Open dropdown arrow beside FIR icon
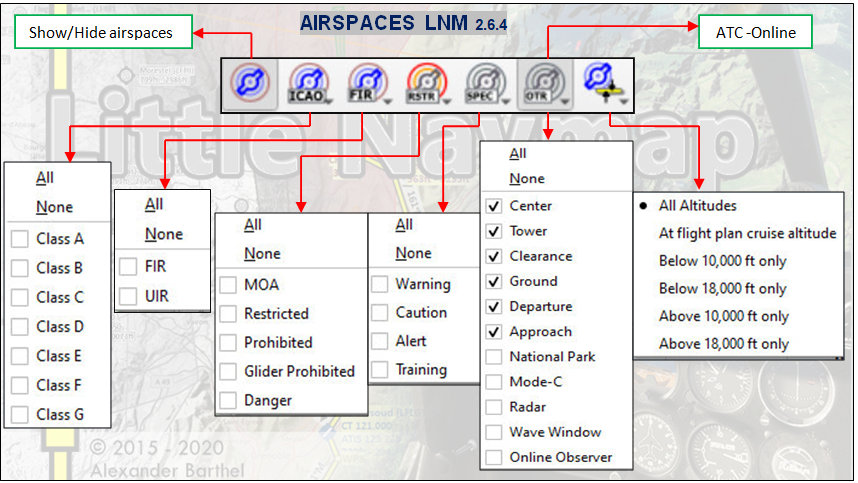This screenshot has width=858, height=483. pyautogui.click(x=388, y=101)
